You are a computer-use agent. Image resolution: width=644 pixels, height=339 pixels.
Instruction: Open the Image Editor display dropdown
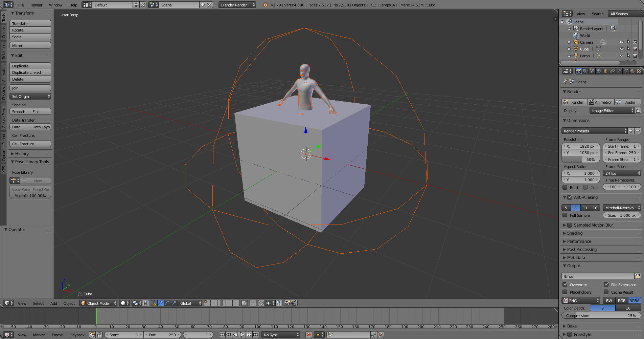point(612,111)
